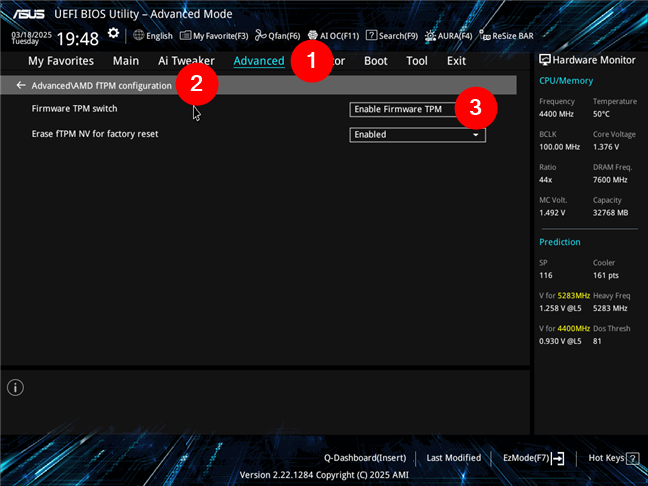
Task: Open AI OC(F11) guide
Action: tap(334, 36)
